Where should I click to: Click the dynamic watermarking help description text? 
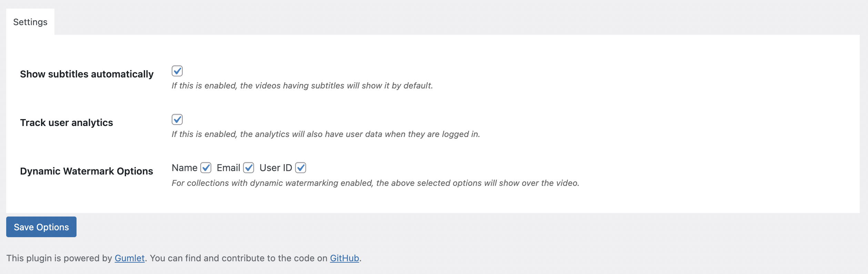click(375, 183)
